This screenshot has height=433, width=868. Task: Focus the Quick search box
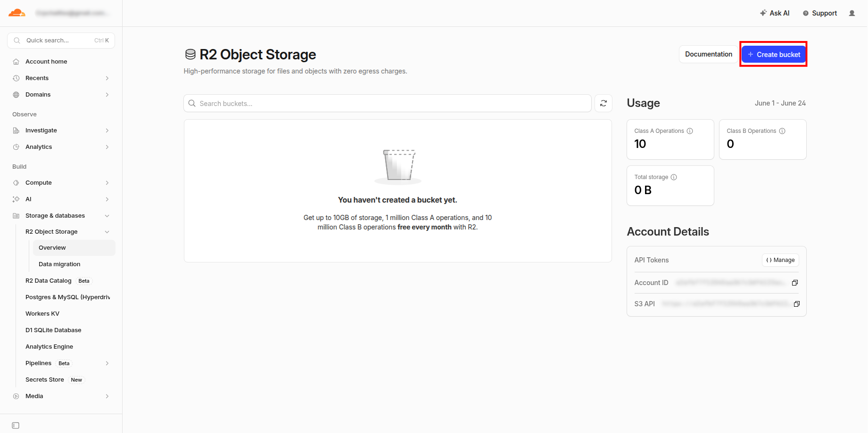point(61,41)
